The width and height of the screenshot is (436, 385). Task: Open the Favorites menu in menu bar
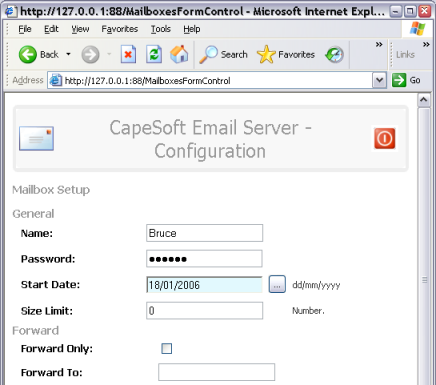[120, 29]
